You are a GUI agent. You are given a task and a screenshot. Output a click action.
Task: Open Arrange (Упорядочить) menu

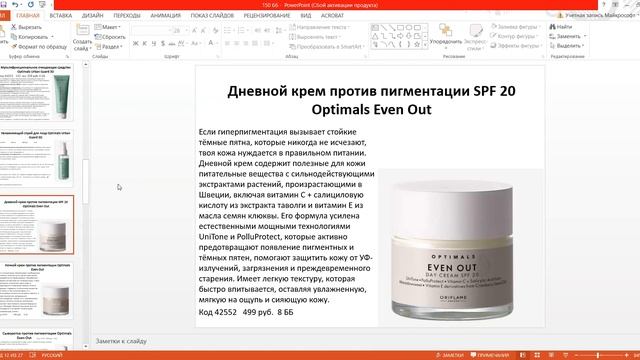click(446, 35)
